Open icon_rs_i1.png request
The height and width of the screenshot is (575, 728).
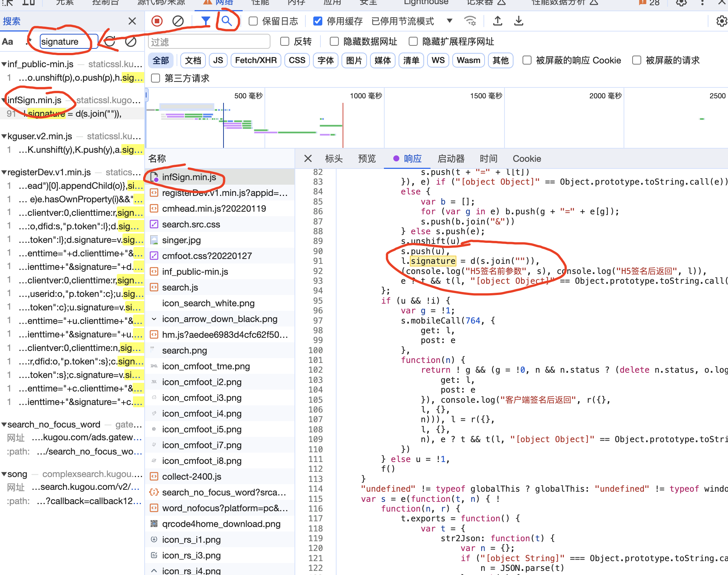click(x=220, y=540)
